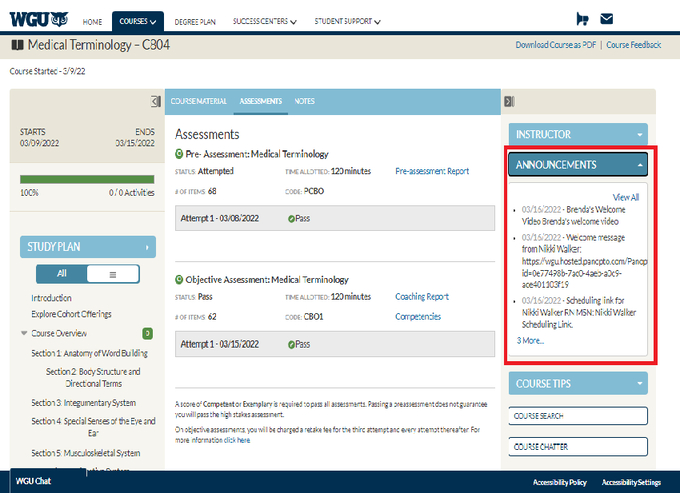Collapse the right sidebar panel arrow

(x=509, y=101)
